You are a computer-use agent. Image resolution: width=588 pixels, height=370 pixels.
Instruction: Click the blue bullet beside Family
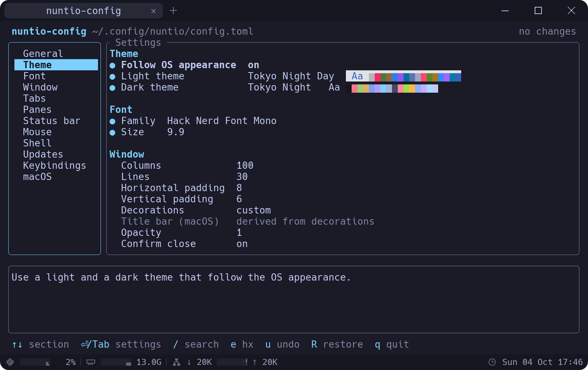[112, 121]
